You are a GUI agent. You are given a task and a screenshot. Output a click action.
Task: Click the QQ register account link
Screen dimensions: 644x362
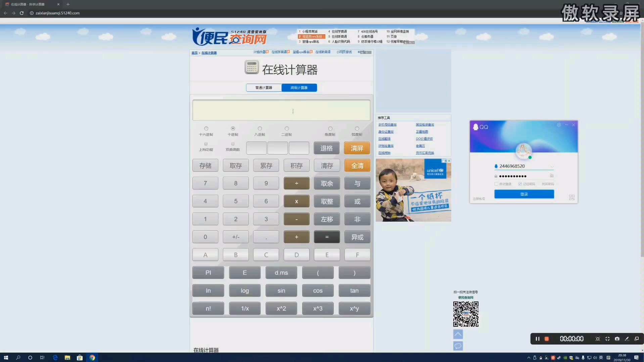click(479, 199)
